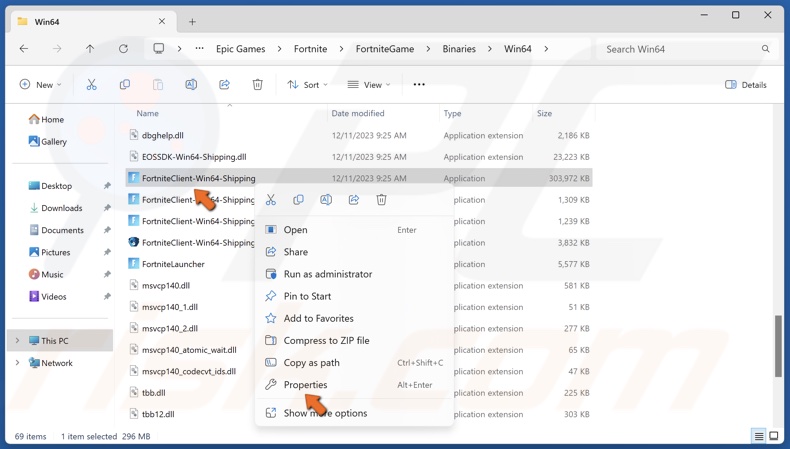Open the See more ellipsis in the toolbar

pos(419,85)
